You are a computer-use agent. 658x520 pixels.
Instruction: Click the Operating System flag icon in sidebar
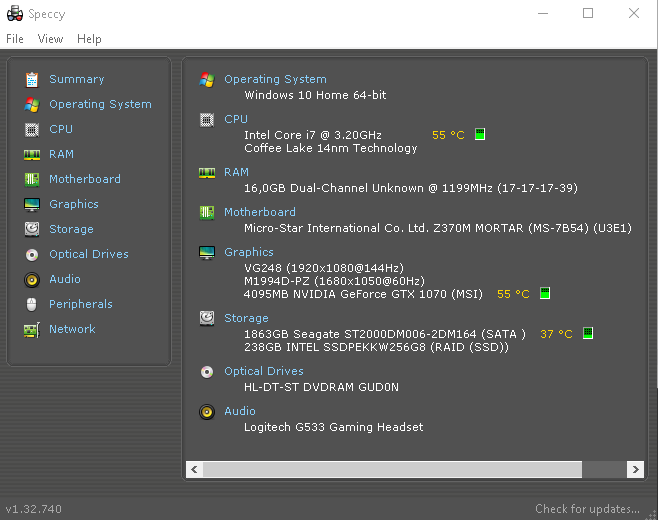(32, 105)
